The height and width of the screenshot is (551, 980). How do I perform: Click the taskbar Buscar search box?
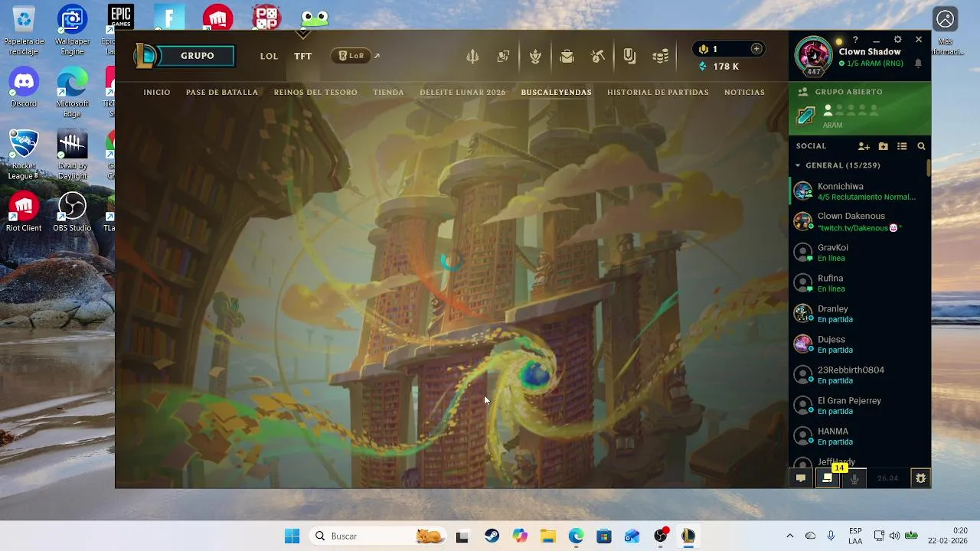pos(377,536)
